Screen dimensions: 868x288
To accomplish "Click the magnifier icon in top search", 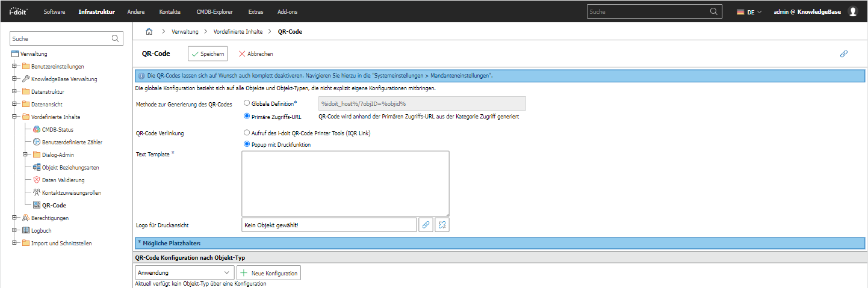I will tap(714, 11).
